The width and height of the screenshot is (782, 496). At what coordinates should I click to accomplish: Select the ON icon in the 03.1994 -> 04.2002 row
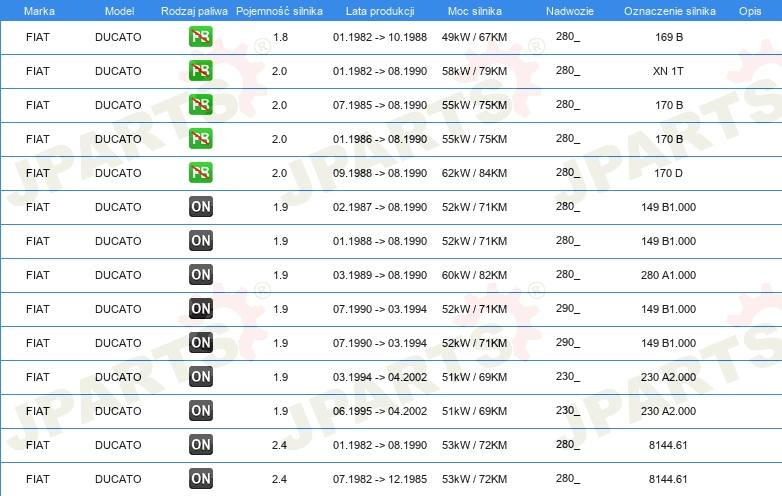(200, 376)
